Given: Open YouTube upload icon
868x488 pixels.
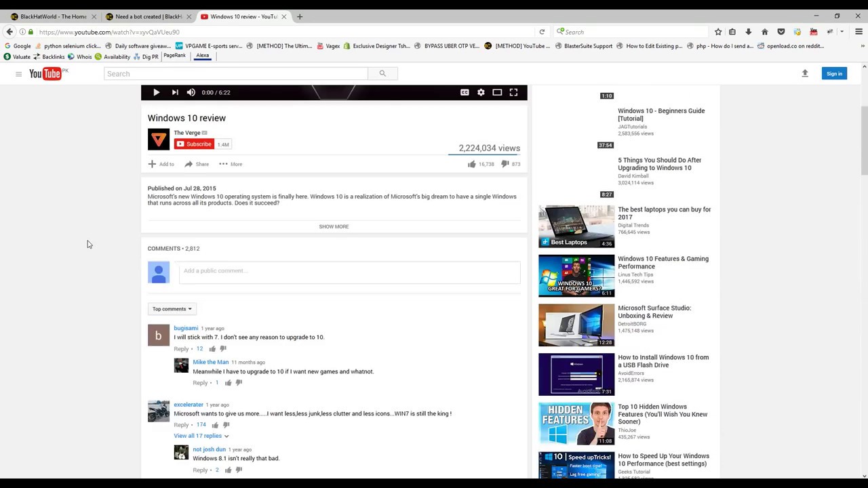Looking at the screenshot, I should coord(805,73).
